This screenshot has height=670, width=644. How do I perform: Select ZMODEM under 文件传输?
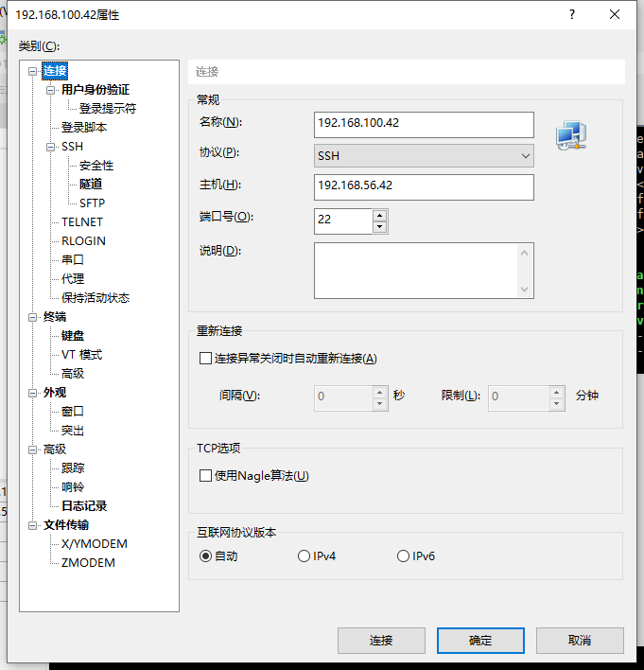point(88,563)
